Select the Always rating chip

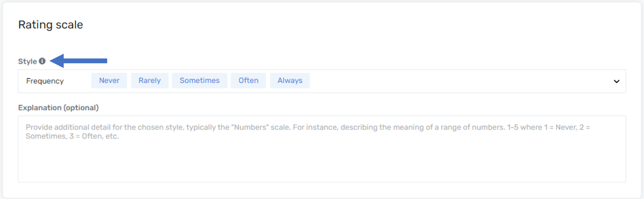pyautogui.click(x=290, y=80)
